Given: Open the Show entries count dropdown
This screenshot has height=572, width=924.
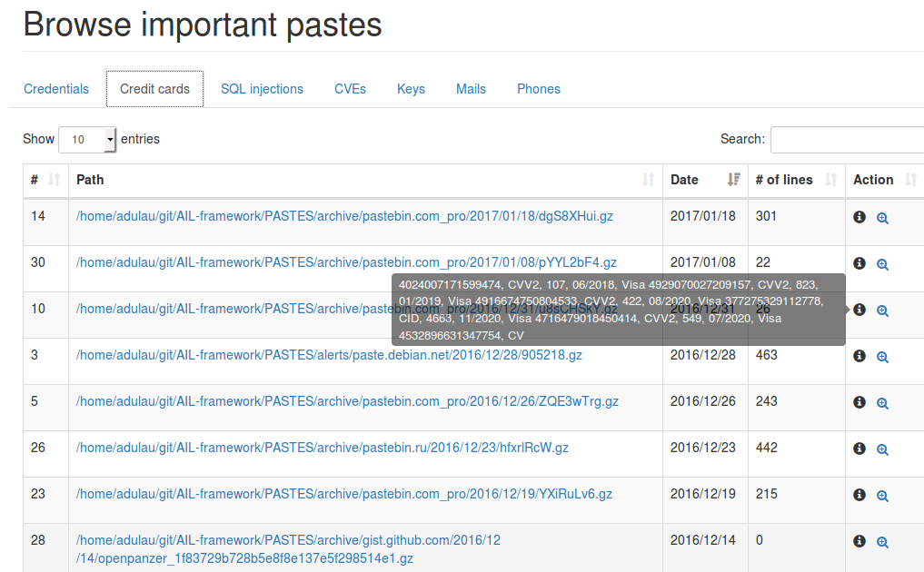Looking at the screenshot, I should click(87, 140).
